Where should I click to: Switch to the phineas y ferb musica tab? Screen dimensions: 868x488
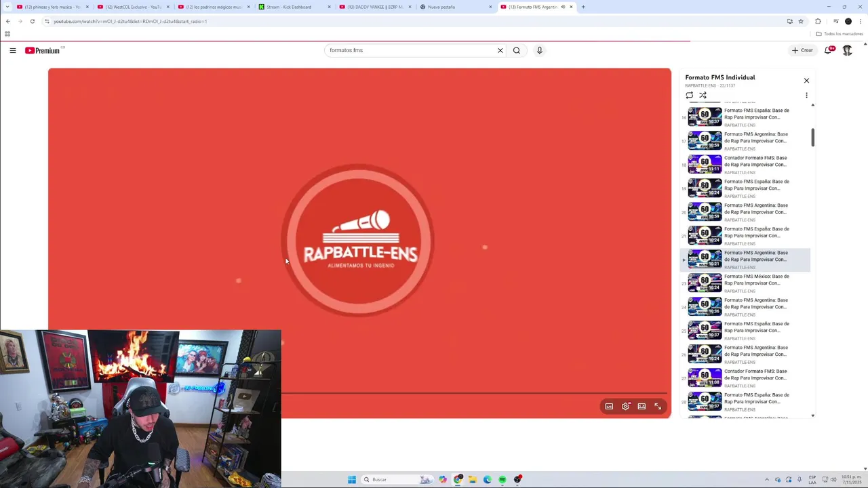click(x=52, y=7)
